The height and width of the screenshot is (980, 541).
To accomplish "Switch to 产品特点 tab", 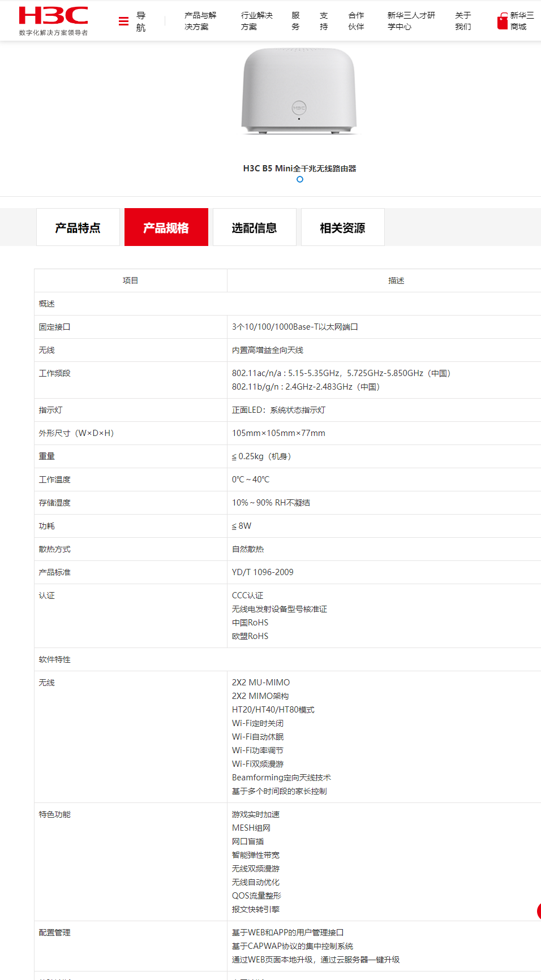I will [x=78, y=227].
